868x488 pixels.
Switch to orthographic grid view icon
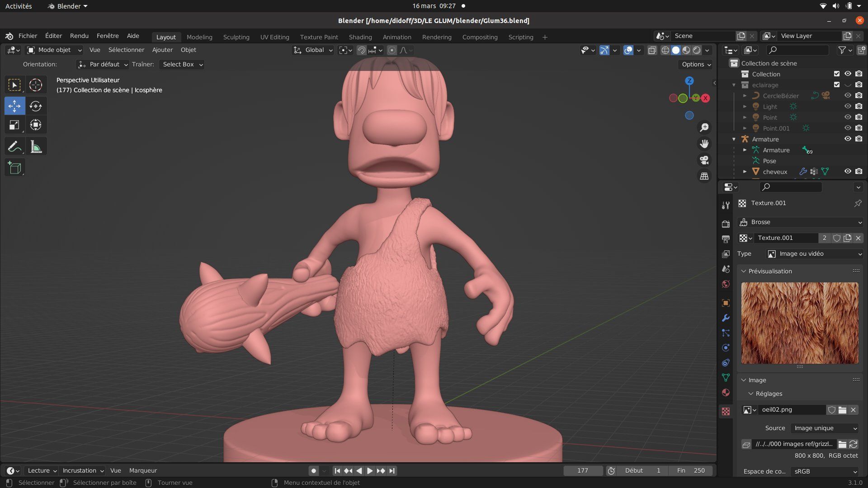point(704,176)
